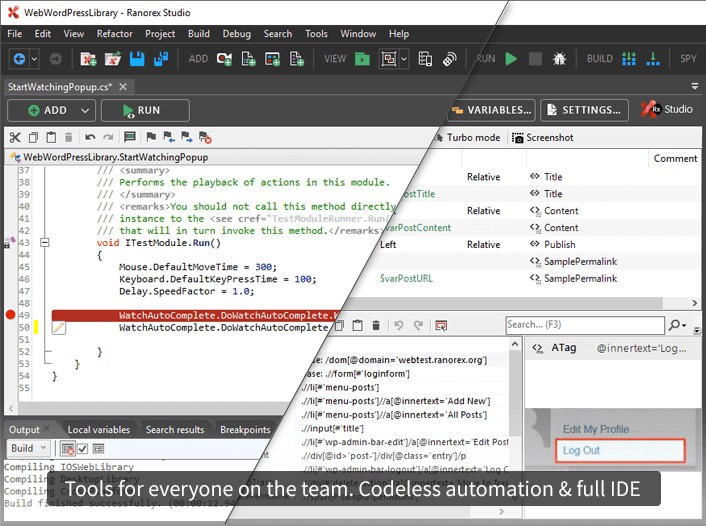Click the breakpoint red dot on line 49
This screenshot has height=526, width=706.
coord(11,315)
